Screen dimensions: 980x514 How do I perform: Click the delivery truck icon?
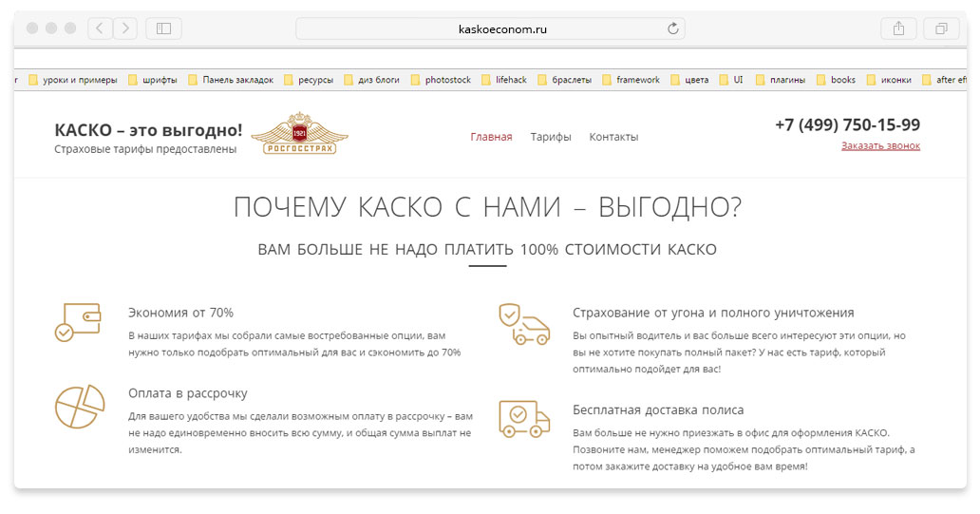[524, 418]
